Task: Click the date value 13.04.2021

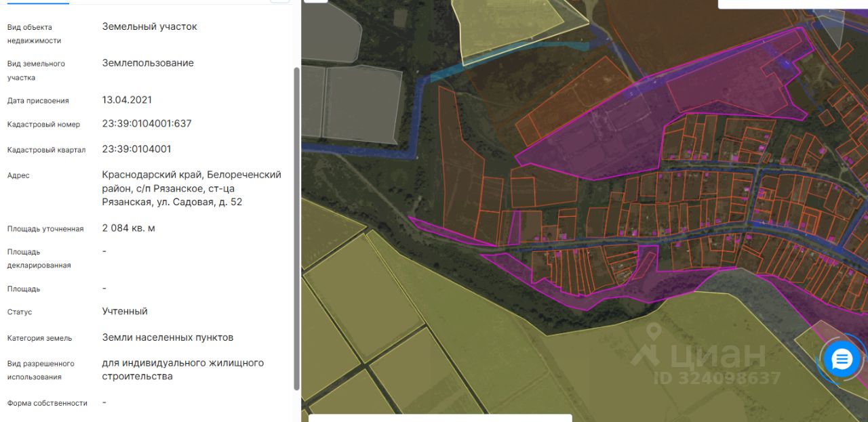Action: [127, 100]
